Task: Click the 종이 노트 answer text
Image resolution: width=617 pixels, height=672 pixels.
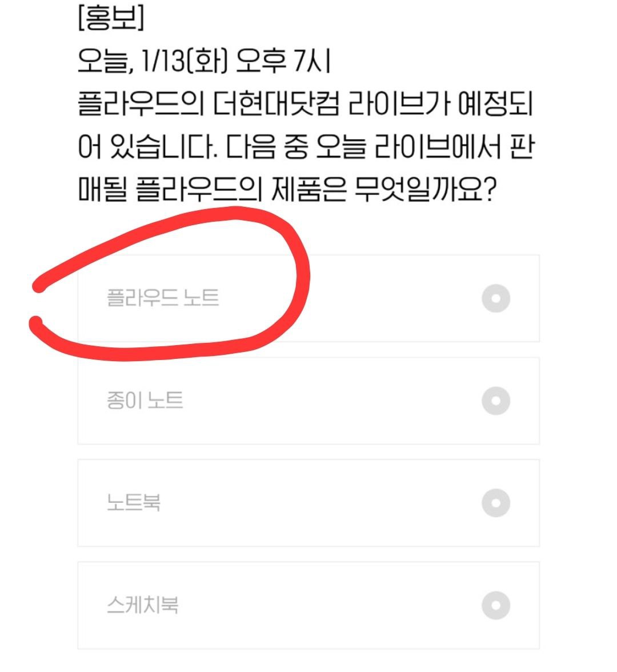Action: [x=145, y=400]
